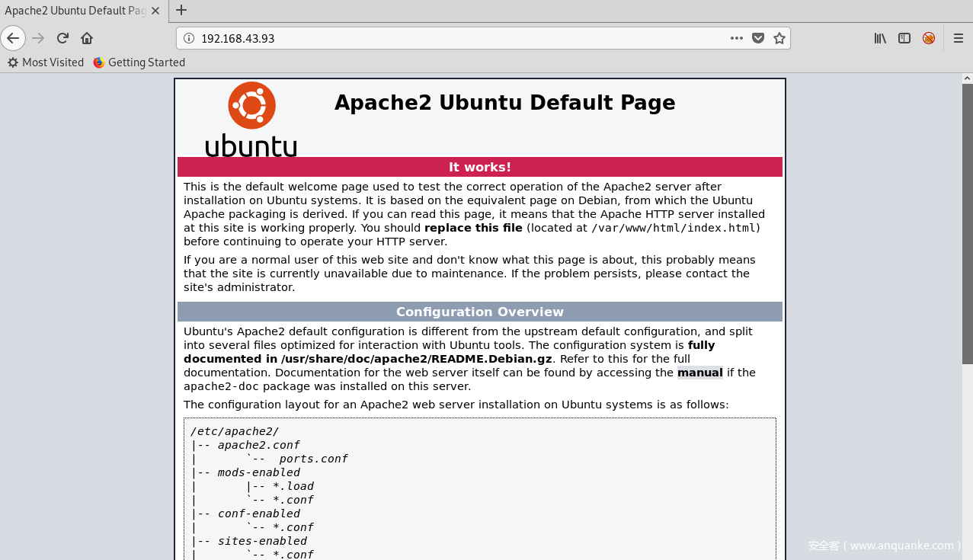Viewport: 973px width, 560px height.
Task: Click the Apache2 Ubuntu Default Page heading
Action: pyautogui.click(x=505, y=103)
